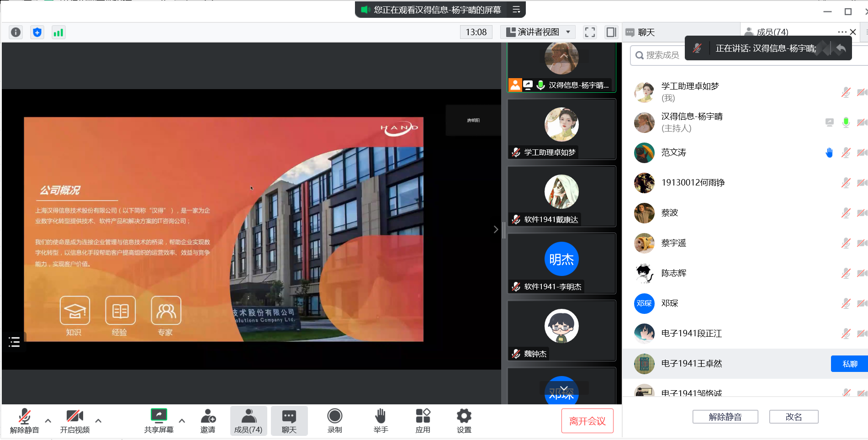868x440 pixels.
Task: Collapse thumbnail strip with the right arrow
Action: point(496,229)
